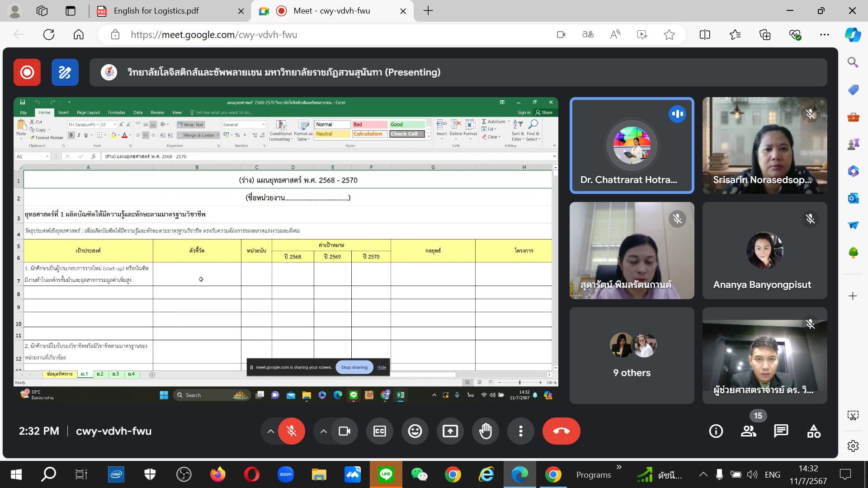868x488 pixels.
Task: Click the browser address bar URL
Action: (214, 35)
